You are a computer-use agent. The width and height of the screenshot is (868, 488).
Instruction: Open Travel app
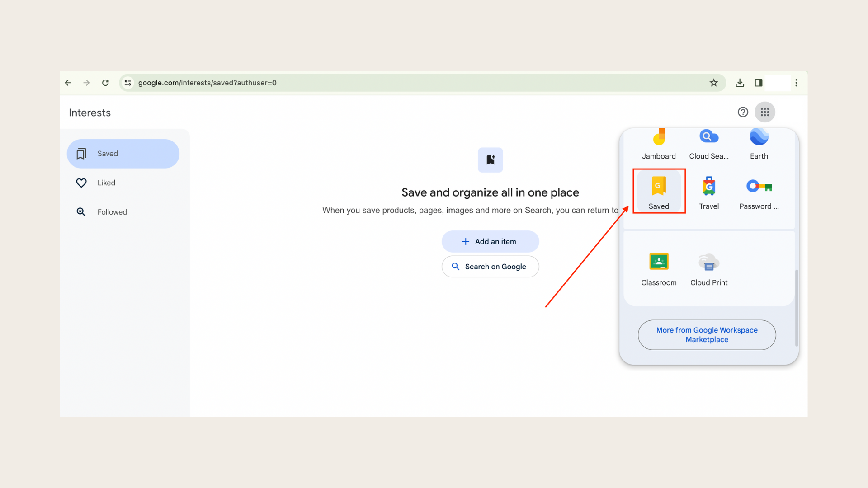click(709, 191)
